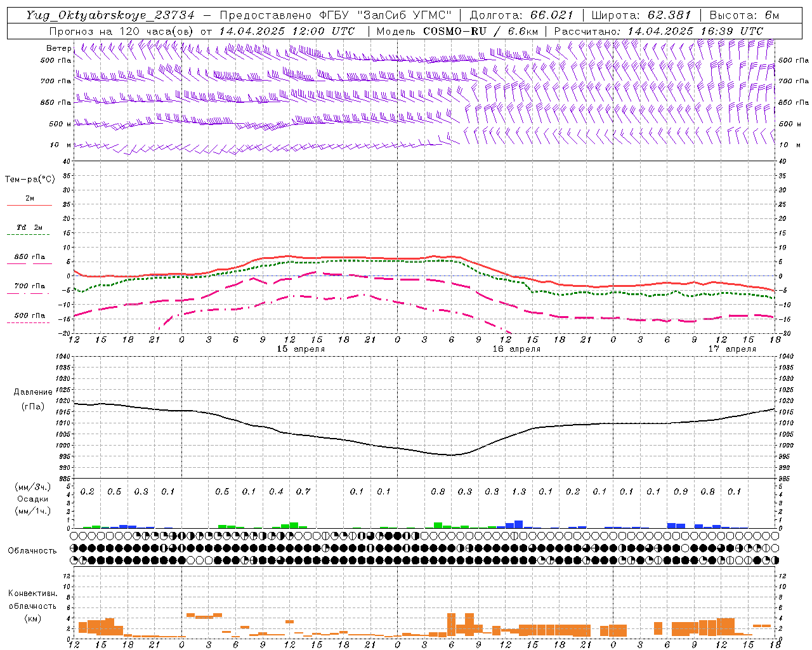Click the tallest blue precipitation bar
Screen dimensions: 812x650
519,524
